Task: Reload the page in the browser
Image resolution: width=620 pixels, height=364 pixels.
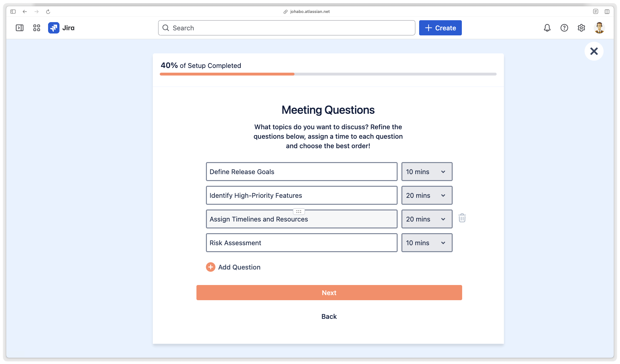Action: [48, 12]
